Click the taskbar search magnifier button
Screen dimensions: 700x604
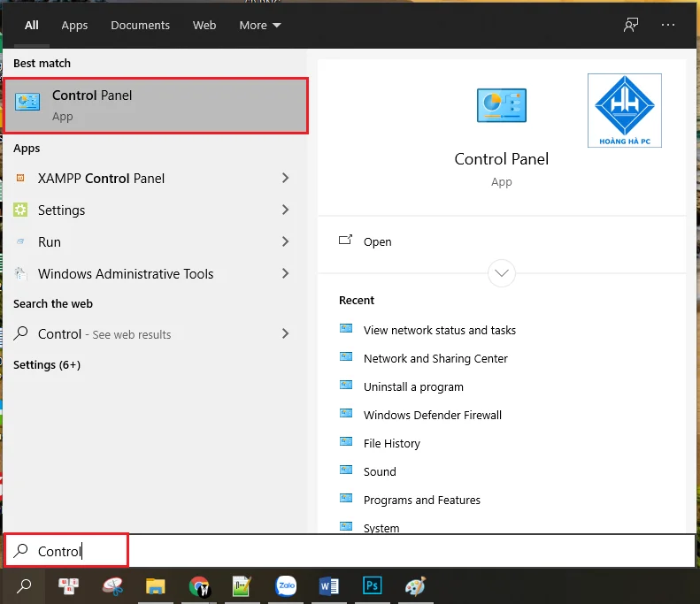(x=24, y=585)
